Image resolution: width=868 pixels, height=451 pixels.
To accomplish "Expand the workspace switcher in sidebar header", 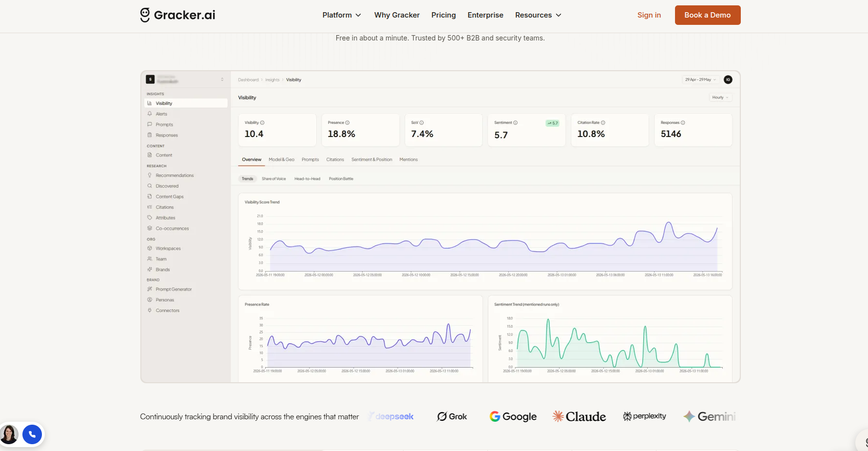I will click(x=222, y=79).
